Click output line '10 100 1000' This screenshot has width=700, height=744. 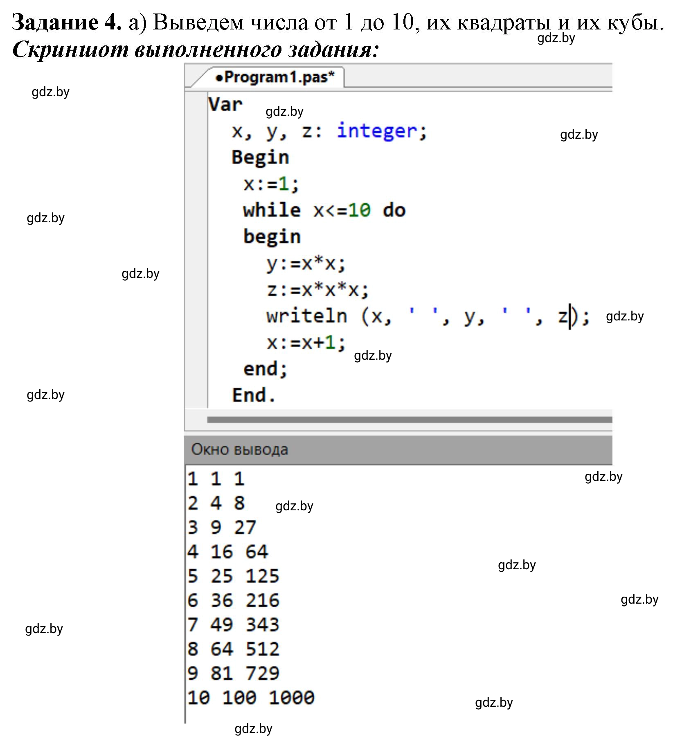click(251, 698)
